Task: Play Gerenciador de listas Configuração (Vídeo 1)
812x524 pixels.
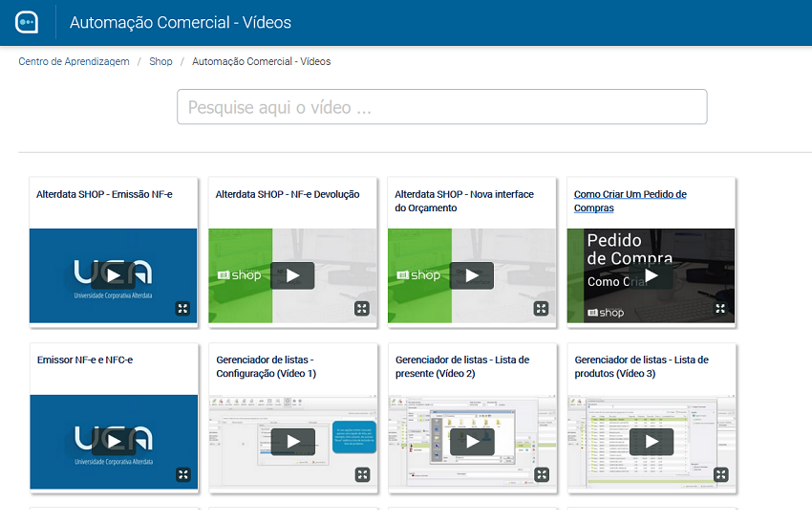Action: (293, 441)
